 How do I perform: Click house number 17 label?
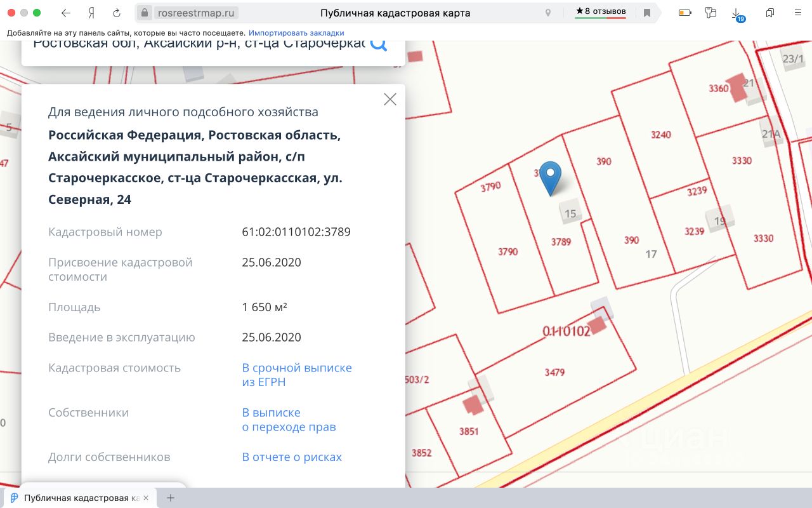click(651, 254)
